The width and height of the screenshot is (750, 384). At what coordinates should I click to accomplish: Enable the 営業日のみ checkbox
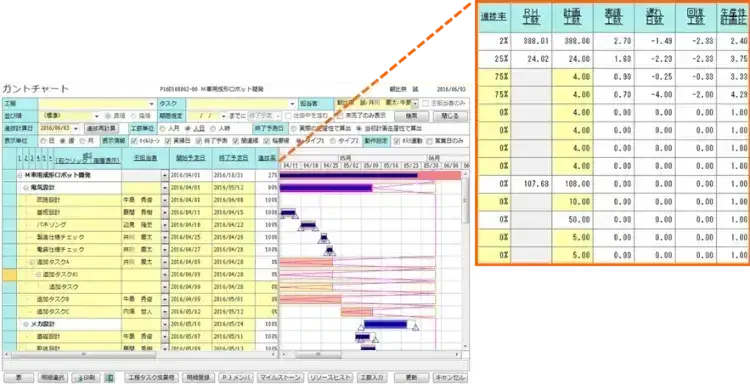(x=429, y=141)
